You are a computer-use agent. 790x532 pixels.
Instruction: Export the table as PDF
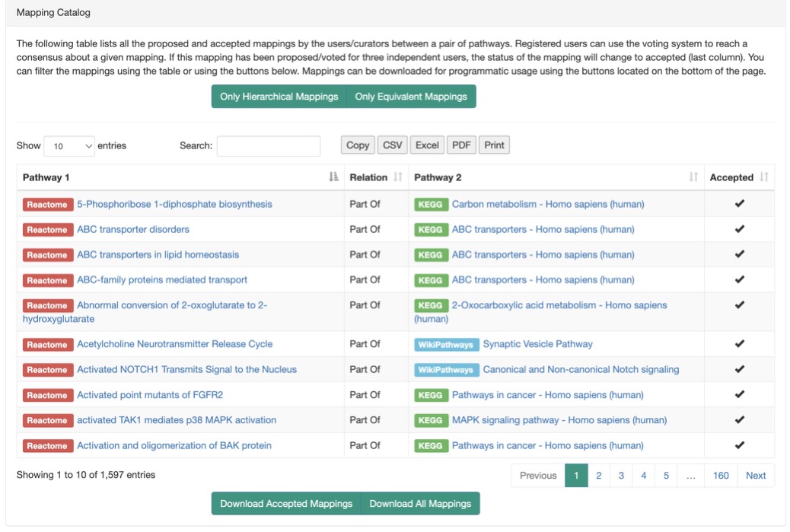tap(461, 145)
